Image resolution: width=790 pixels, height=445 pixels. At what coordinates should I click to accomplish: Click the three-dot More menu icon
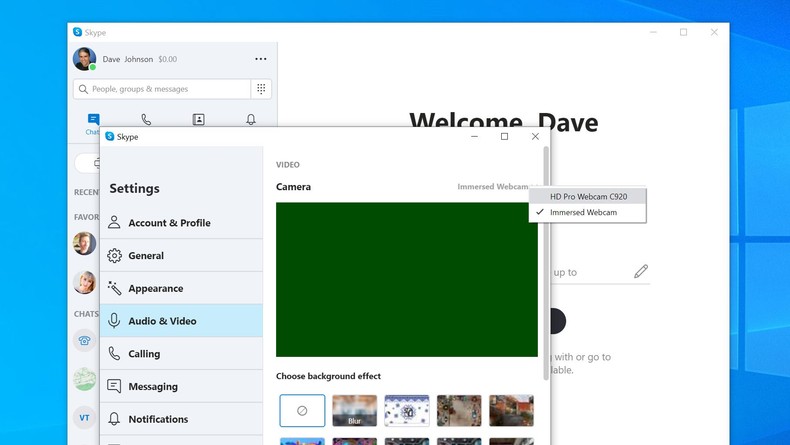click(x=261, y=59)
